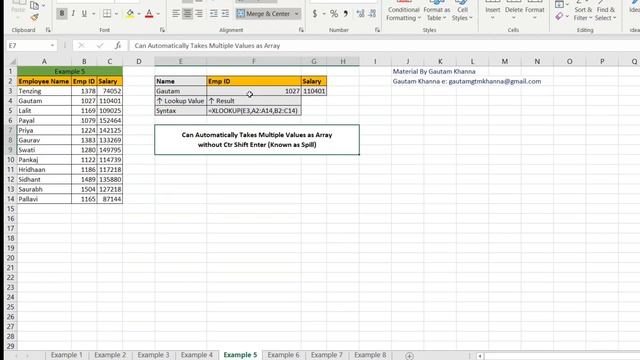Increase indent

(x=225, y=13)
